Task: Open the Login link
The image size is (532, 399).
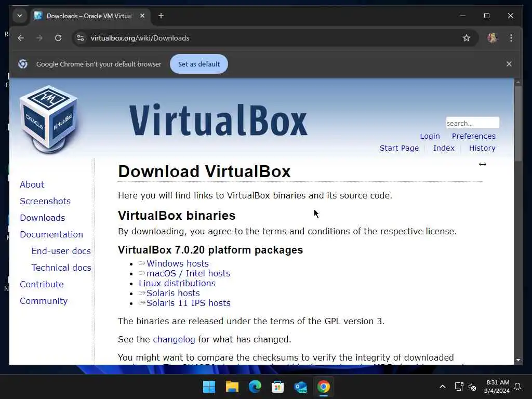Action: (430, 136)
